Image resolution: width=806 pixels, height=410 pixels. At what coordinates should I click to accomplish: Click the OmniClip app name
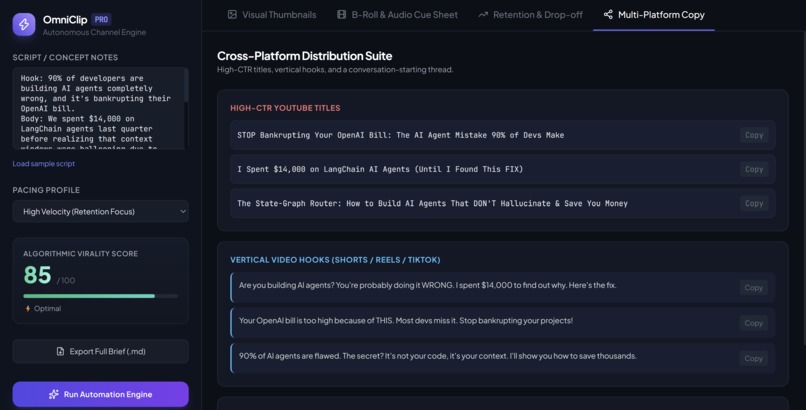(65, 20)
